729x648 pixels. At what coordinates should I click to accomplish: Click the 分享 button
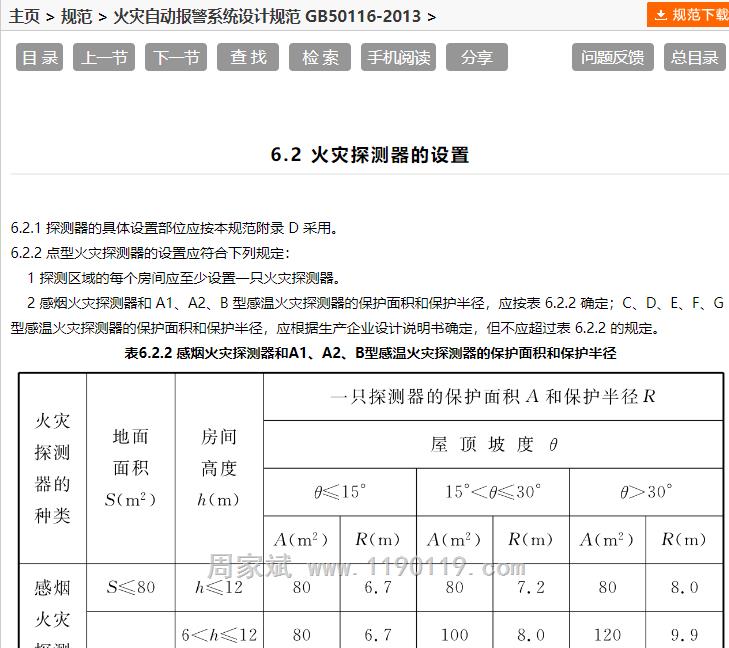(x=477, y=57)
